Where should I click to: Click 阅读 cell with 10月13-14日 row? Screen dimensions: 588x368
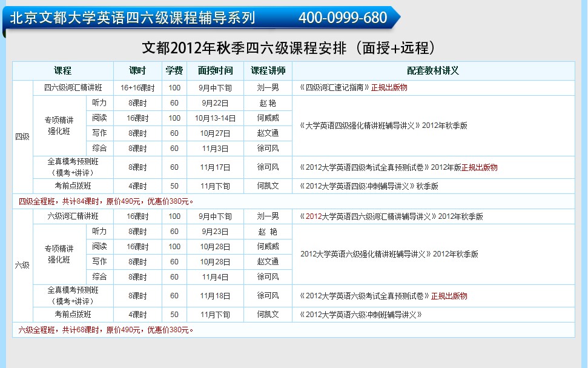[x=100, y=118]
